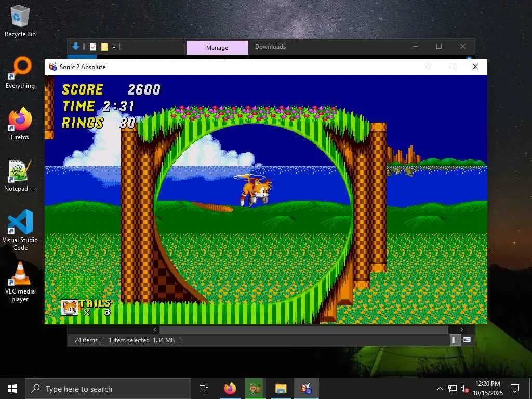This screenshot has width=532, height=399.
Task: Open the Recycle Bin desktop icon
Action: click(x=20, y=21)
